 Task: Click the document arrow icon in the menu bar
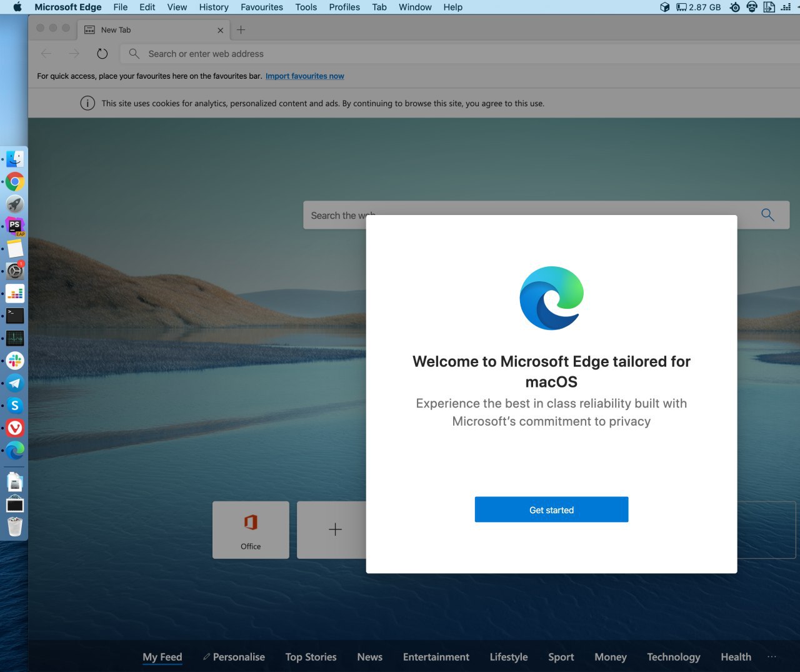click(769, 7)
